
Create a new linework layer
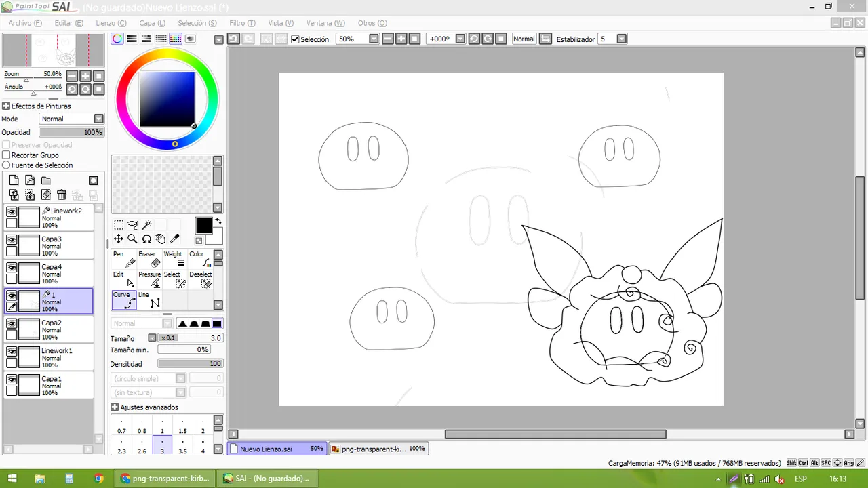30,180
